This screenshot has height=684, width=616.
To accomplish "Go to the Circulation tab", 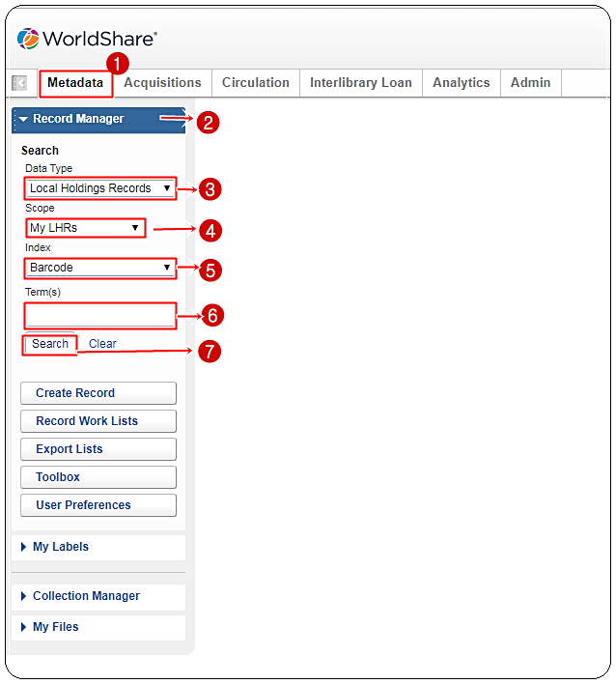I will (256, 83).
